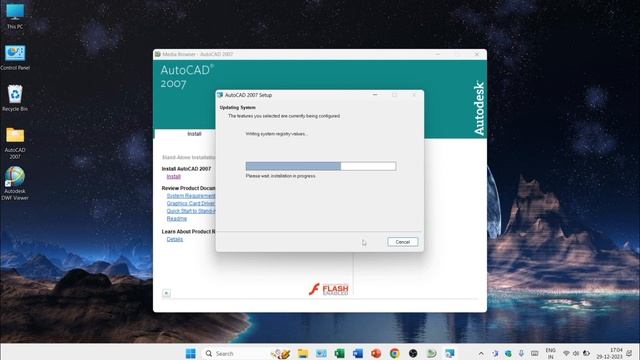Minimize the Media Browser window

438,54
